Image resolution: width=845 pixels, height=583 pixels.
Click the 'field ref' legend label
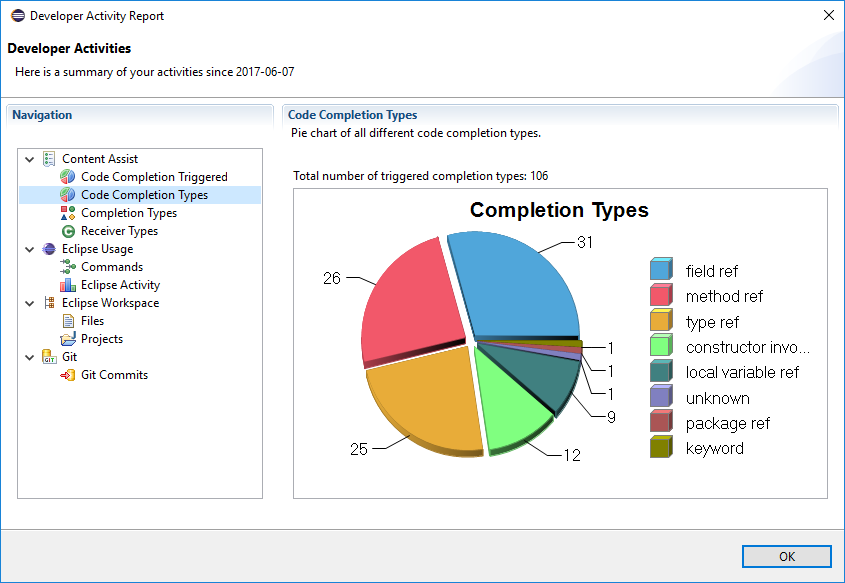(x=711, y=271)
